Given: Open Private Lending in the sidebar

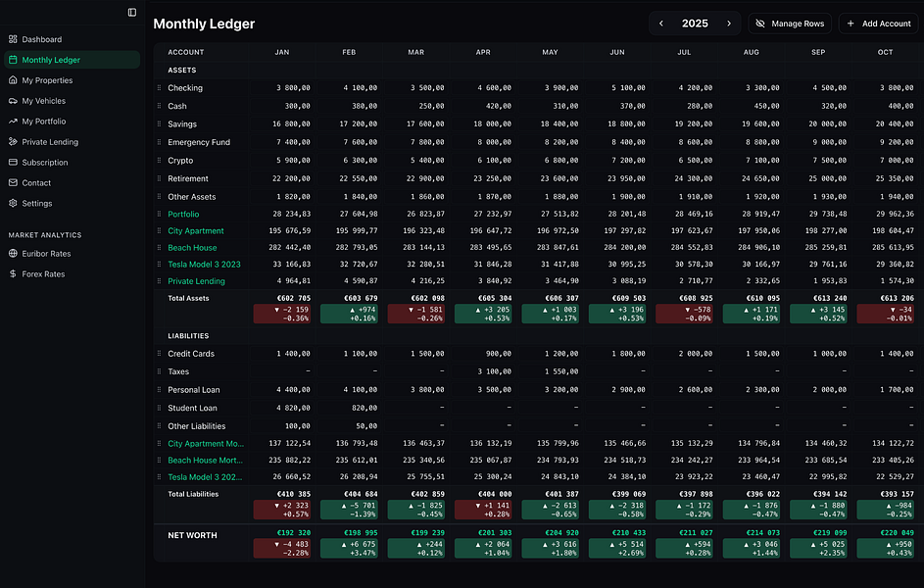Looking at the screenshot, I should (x=72, y=142).
